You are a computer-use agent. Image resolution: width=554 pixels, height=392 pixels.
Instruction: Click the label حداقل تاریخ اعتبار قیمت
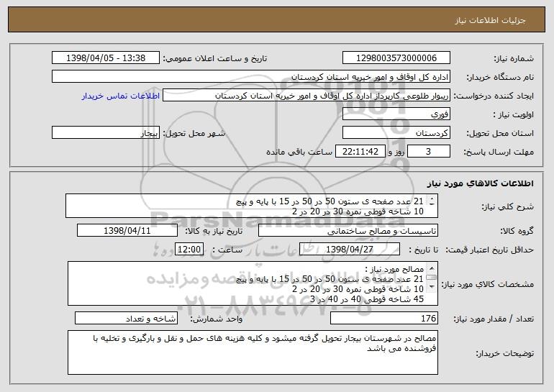[489, 250]
